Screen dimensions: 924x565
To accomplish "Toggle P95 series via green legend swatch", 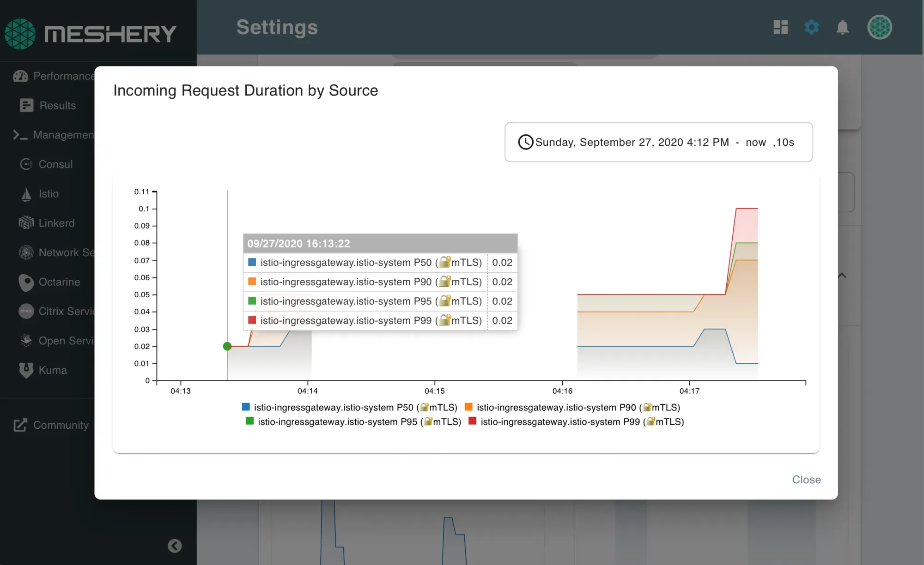I will [250, 421].
